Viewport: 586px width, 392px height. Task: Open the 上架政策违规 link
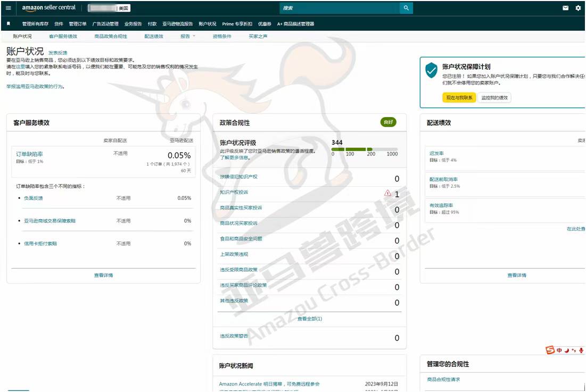234,254
